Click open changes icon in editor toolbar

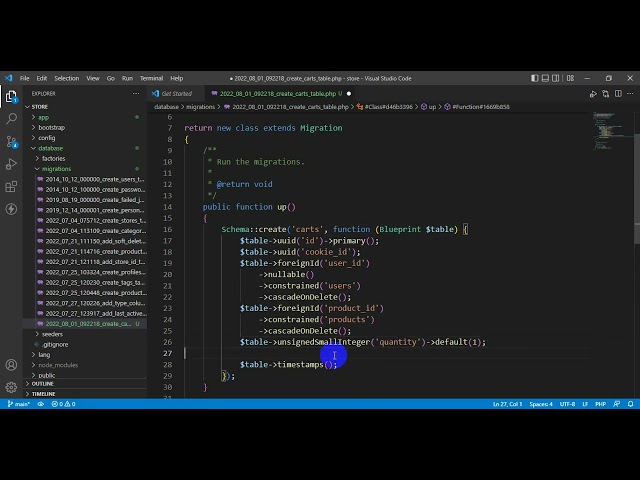pos(606,94)
